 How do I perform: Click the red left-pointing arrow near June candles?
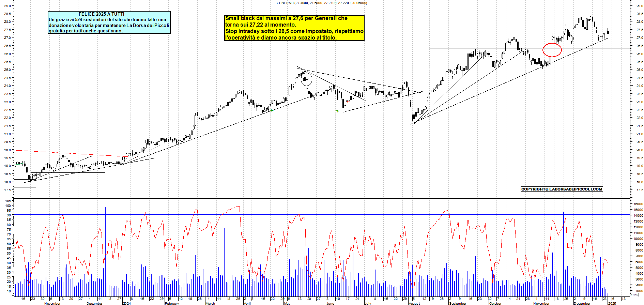tap(348, 102)
